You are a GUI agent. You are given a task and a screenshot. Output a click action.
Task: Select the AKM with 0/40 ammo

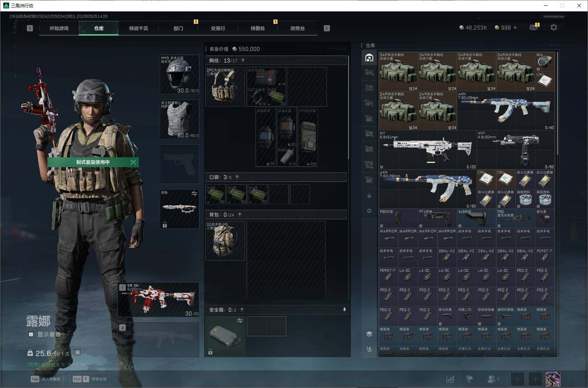click(x=506, y=111)
